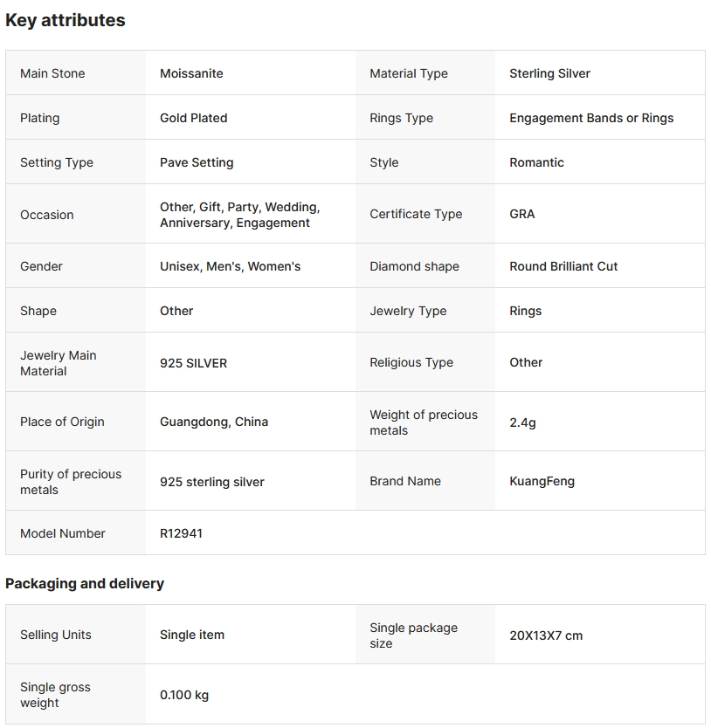Select the KuangFeng brand name
The image size is (711, 728).
[542, 481]
